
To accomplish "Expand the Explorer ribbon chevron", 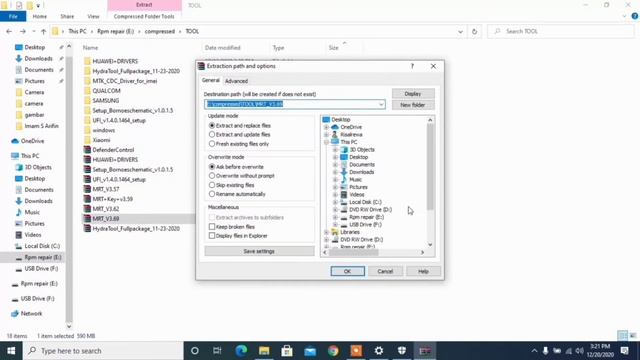I will click(x=624, y=16).
